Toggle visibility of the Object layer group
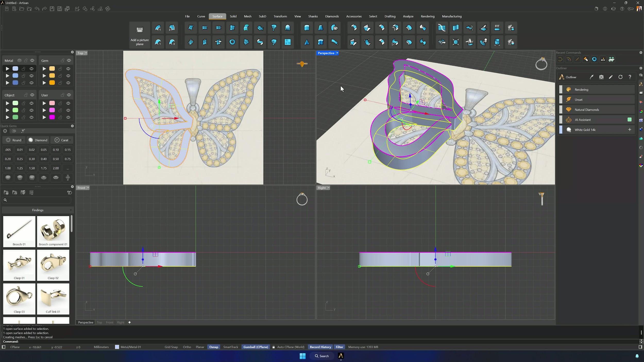644x362 pixels. coord(32,95)
